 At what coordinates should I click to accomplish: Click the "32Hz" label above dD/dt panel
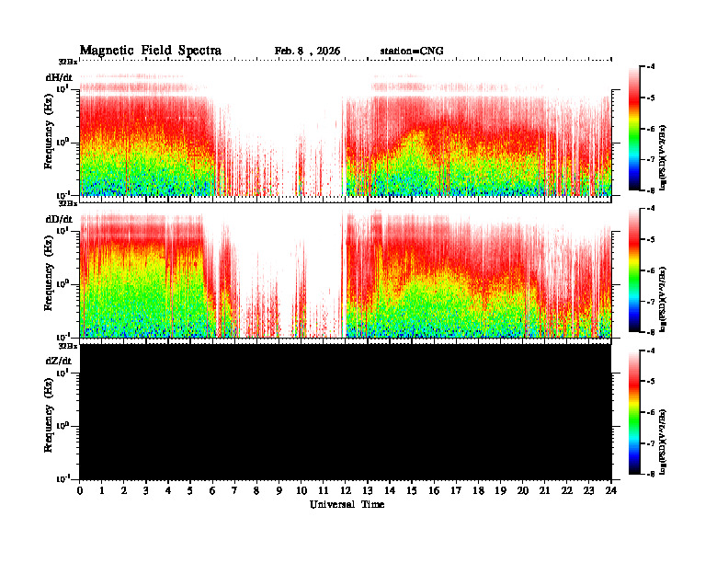(x=68, y=203)
